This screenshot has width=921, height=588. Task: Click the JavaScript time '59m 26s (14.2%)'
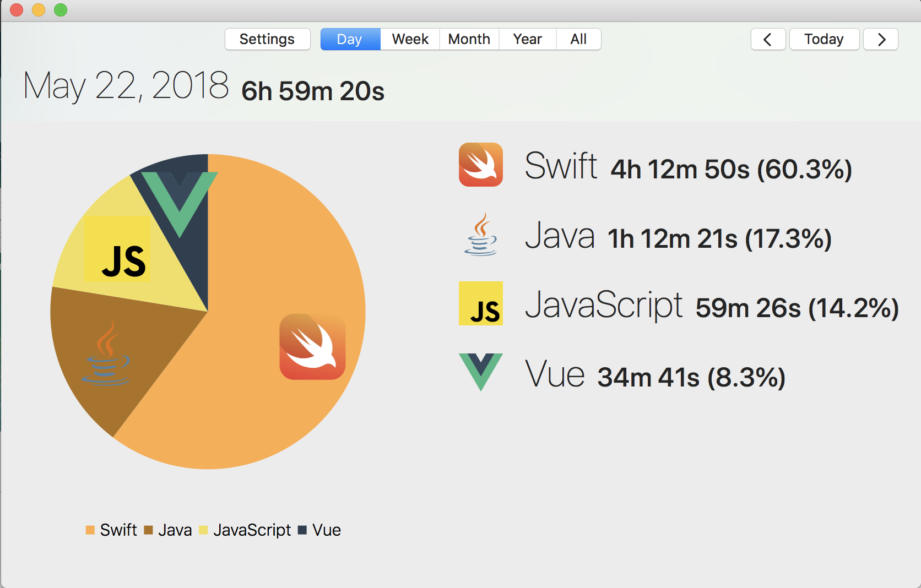pos(797,308)
